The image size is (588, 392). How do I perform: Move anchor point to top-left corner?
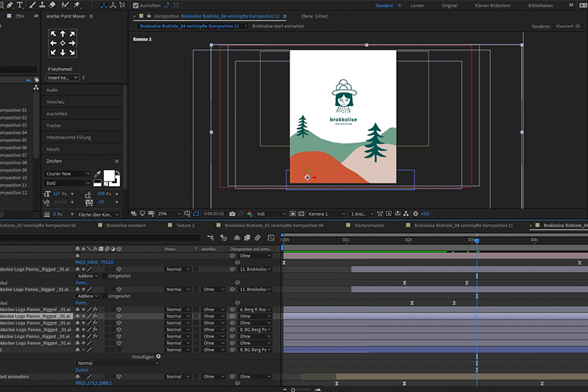tap(53, 34)
